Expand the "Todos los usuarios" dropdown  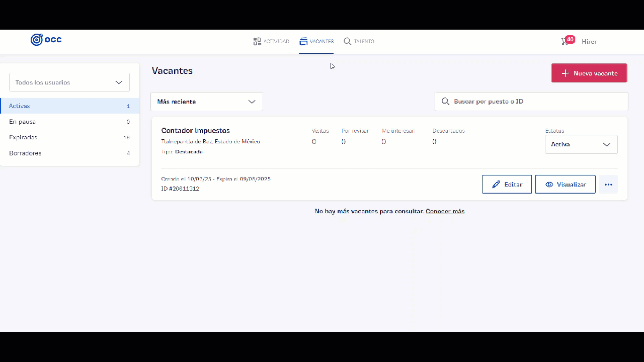click(x=69, y=82)
